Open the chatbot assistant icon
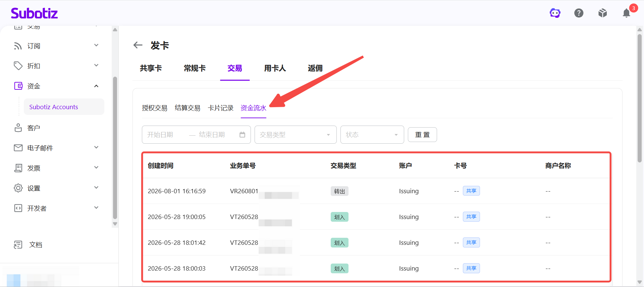The width and height of the screenshot is (644, 287). pos(555,13)
